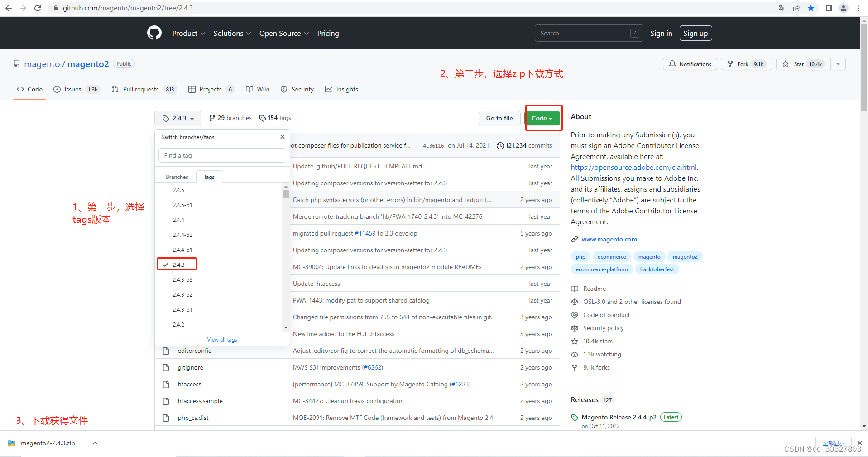Select tag 2.4.3-p3
This screenshot has height=457, width=868.
pos(219,279)
